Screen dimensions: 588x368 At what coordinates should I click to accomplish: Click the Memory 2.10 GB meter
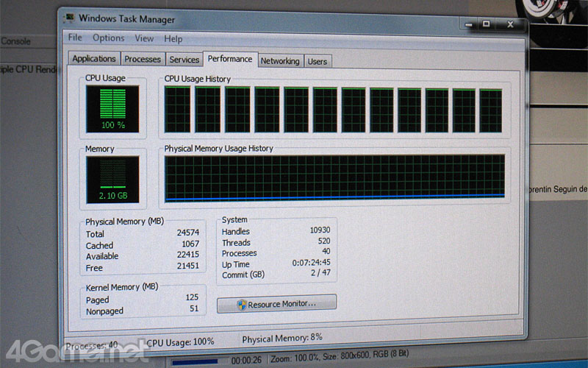112,180
